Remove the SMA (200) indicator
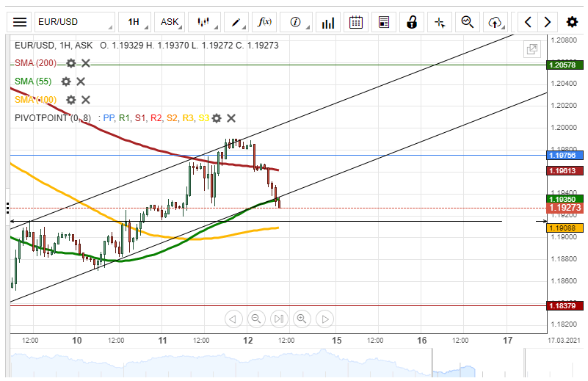This screenshot has height=381, width=588. pos(86,63)
